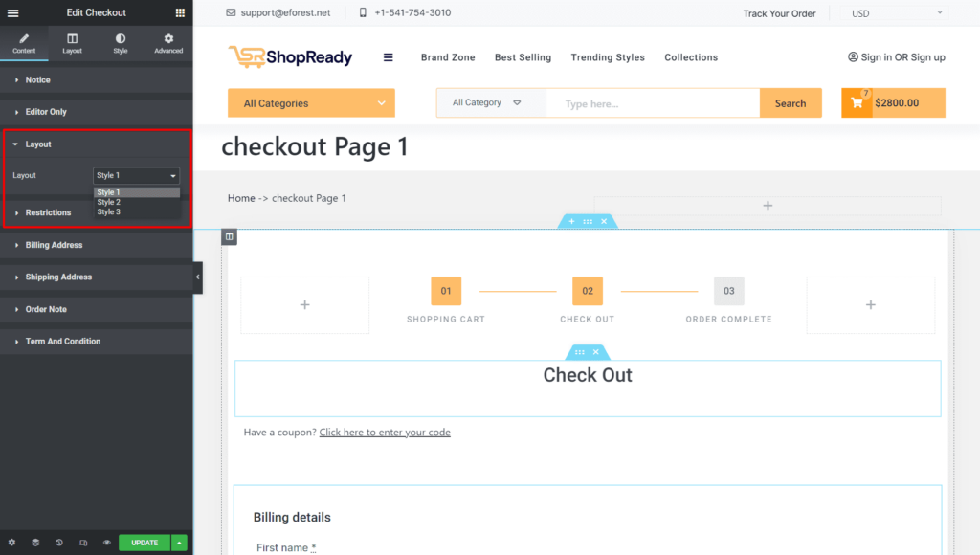
Task: Select Style 1 option
Action: tap(137, 192)
